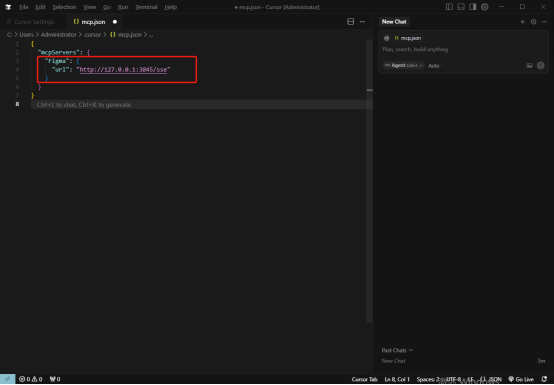Split the editor with the layout icon
The height and width of the screenshot is (385, 554).
tap(350, 22)
